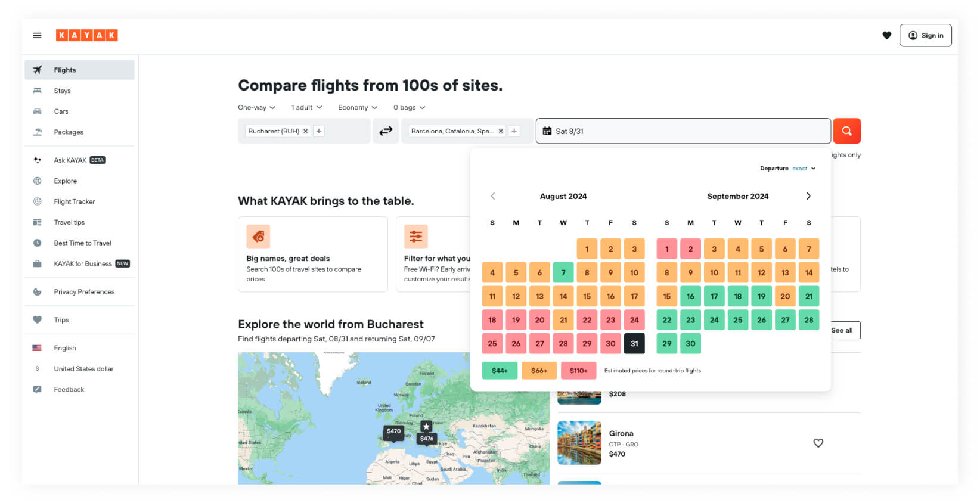Click the Sat 8/31 date field
Screen dimensions: 980x503
click(x=683, y=131)
